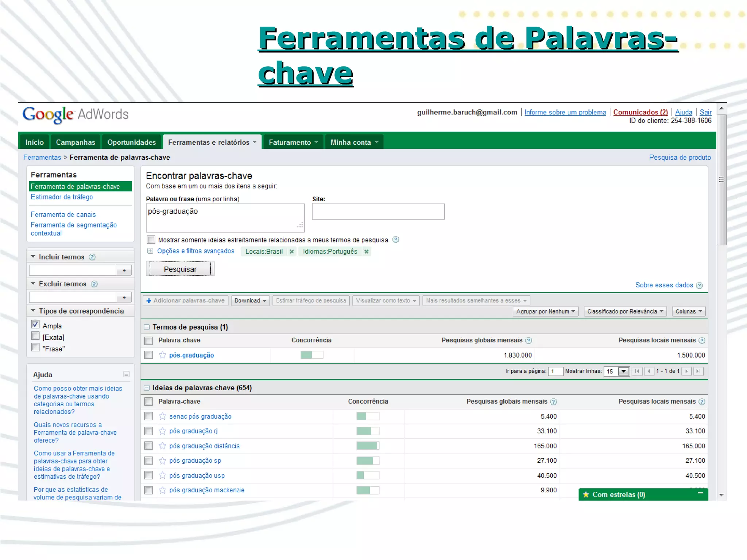This screenshot has width=747, height=560.
Task: Collapse the Incluir termos section
Action: (x=33, y=257)
